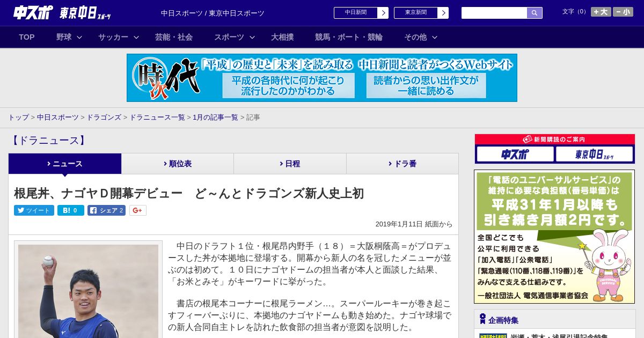Click the 1月の記事一覧 breadcrumb link
This screenshot has width=644, height=338.
(215, 117)
